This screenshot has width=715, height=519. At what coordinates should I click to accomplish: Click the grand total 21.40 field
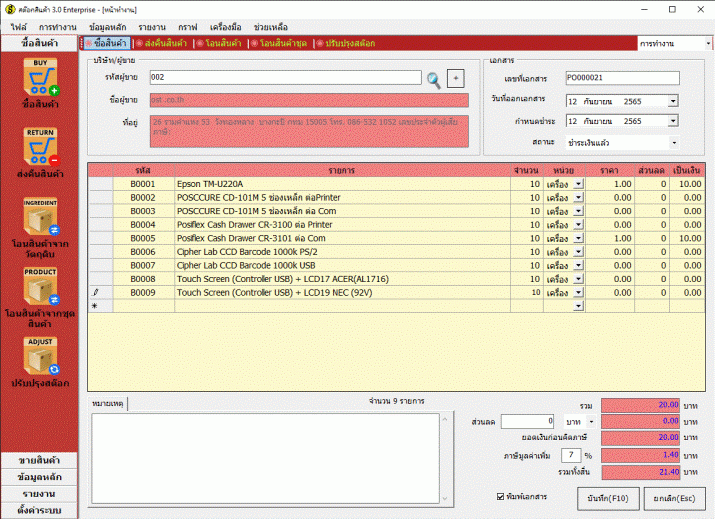(x=641, y=472)
